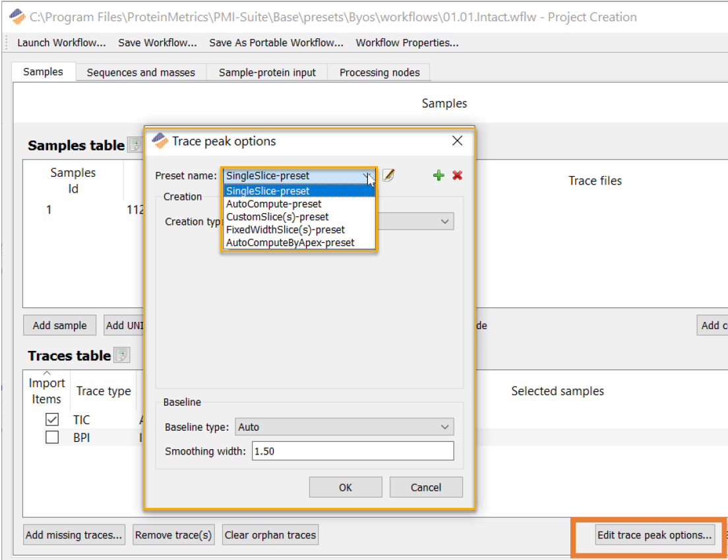Click the Trace peak options dialog logo icon

pos(160,140)
